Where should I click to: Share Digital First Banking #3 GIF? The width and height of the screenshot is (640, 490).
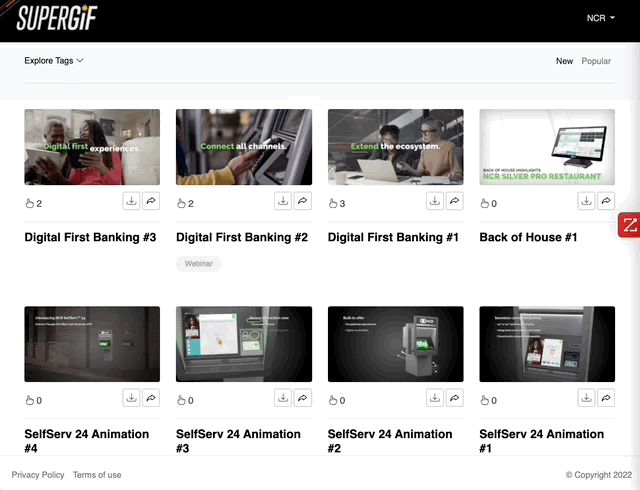coord(151,201)
